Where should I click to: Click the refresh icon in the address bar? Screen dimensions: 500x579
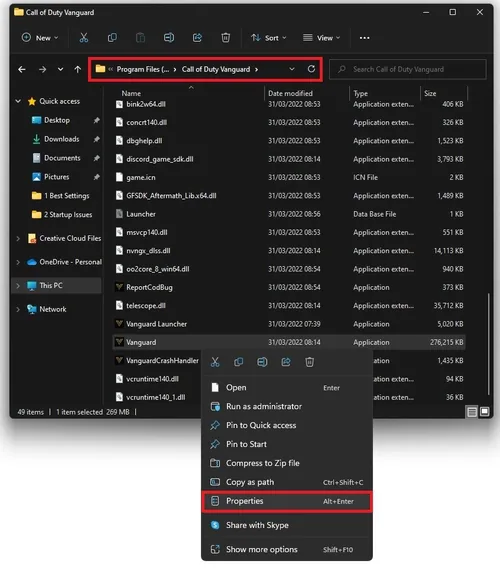coord(311,69)
